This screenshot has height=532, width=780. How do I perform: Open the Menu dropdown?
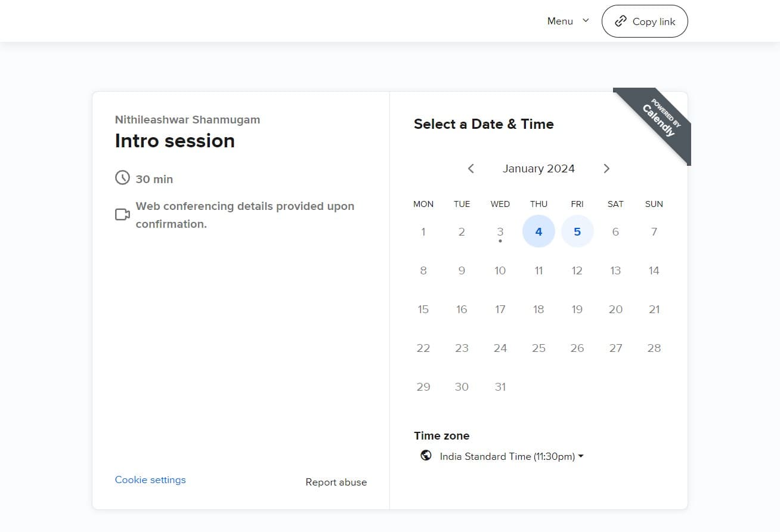point(560,21)
